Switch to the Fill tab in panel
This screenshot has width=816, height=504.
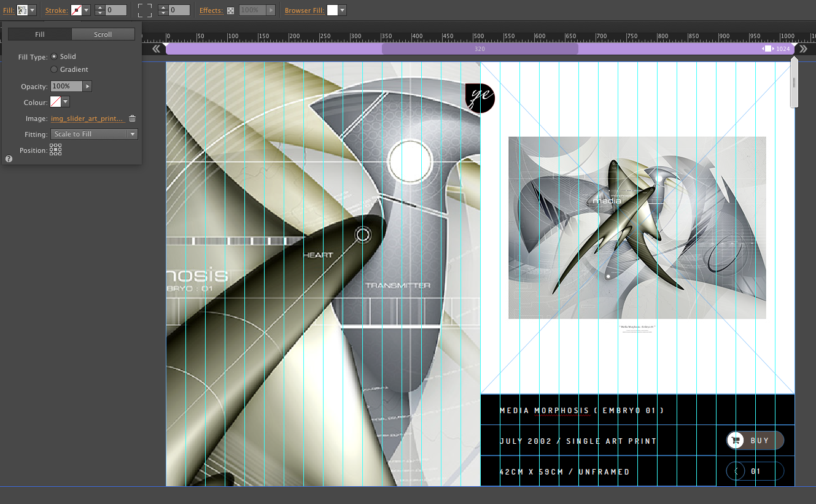click(x=40, y=34)
